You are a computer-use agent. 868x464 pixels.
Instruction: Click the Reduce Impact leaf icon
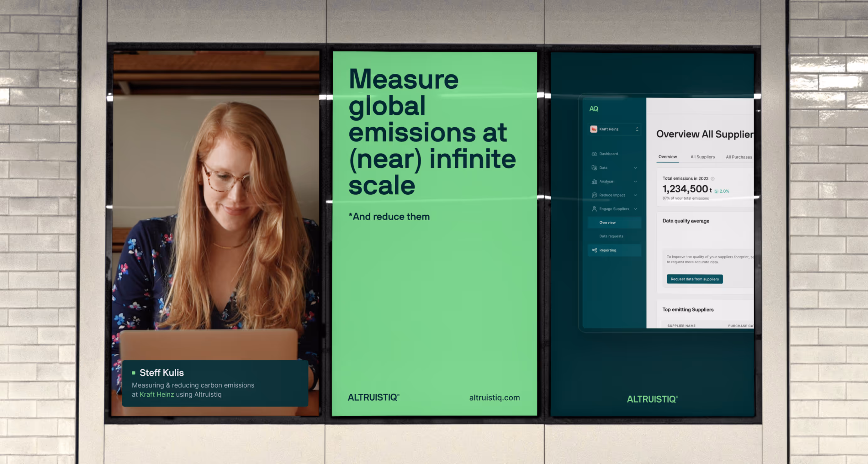[594, 195]
